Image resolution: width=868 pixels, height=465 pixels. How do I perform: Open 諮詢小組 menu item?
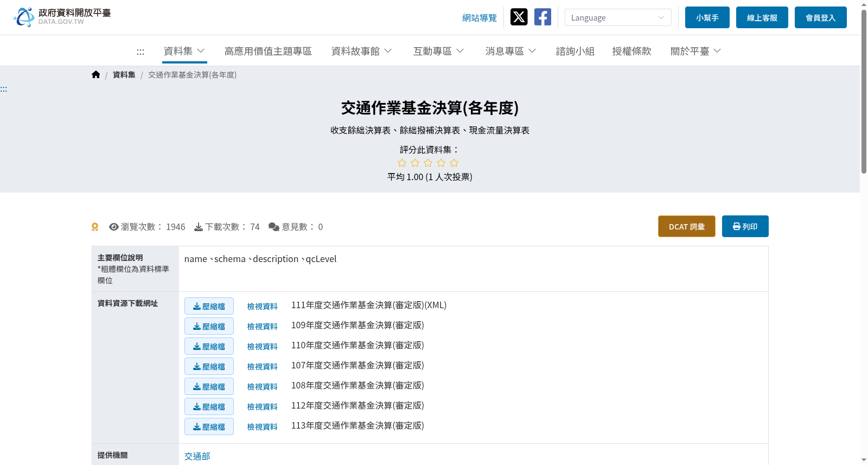point(575,51)
